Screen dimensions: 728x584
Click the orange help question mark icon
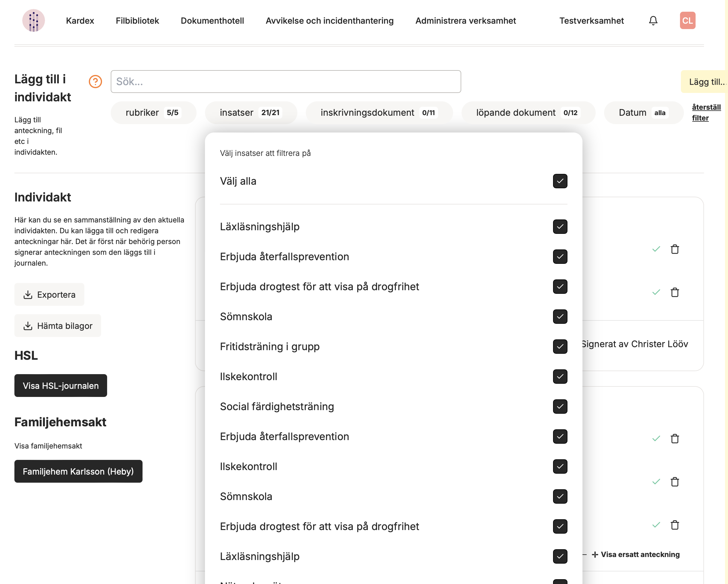[x=95, y=81]
